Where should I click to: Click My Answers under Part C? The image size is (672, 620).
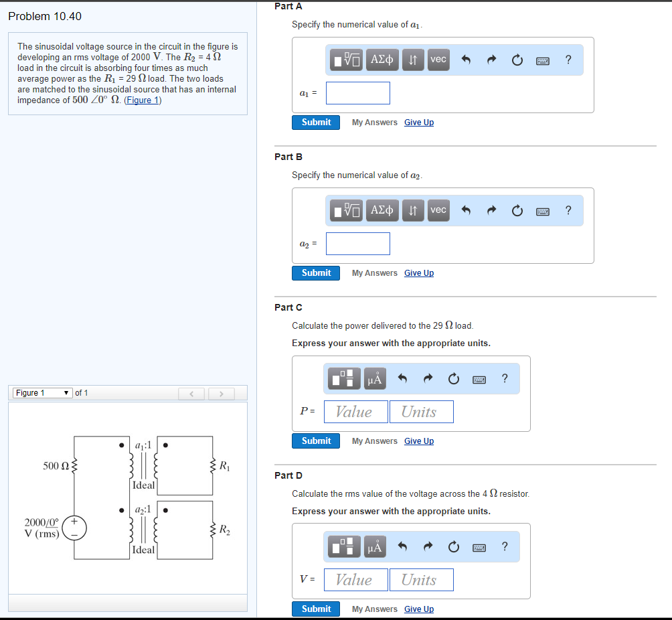374,441
